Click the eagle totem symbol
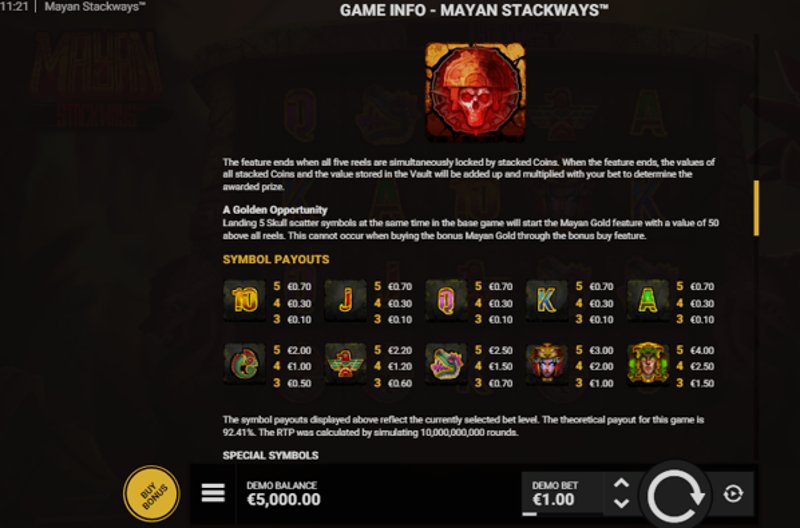The image size is (800, 528). tap(345, 364)
